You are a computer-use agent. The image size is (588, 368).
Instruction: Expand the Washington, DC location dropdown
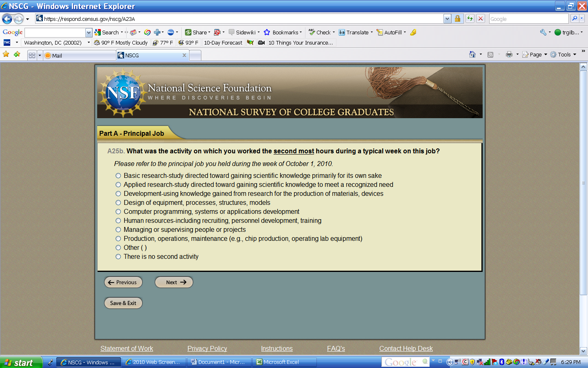(89, 43)
